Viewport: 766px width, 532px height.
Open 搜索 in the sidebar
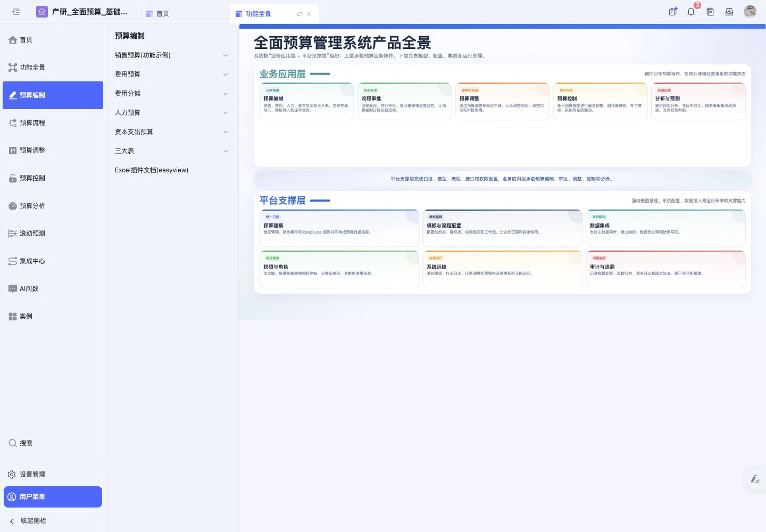(53, 443)
